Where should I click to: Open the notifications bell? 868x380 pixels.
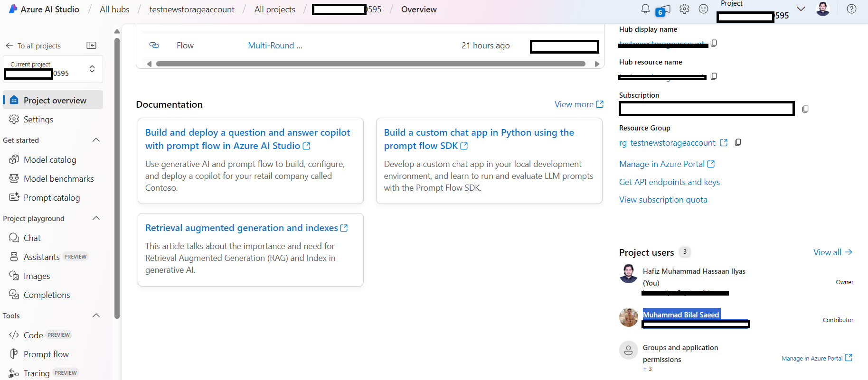(645, 9)
